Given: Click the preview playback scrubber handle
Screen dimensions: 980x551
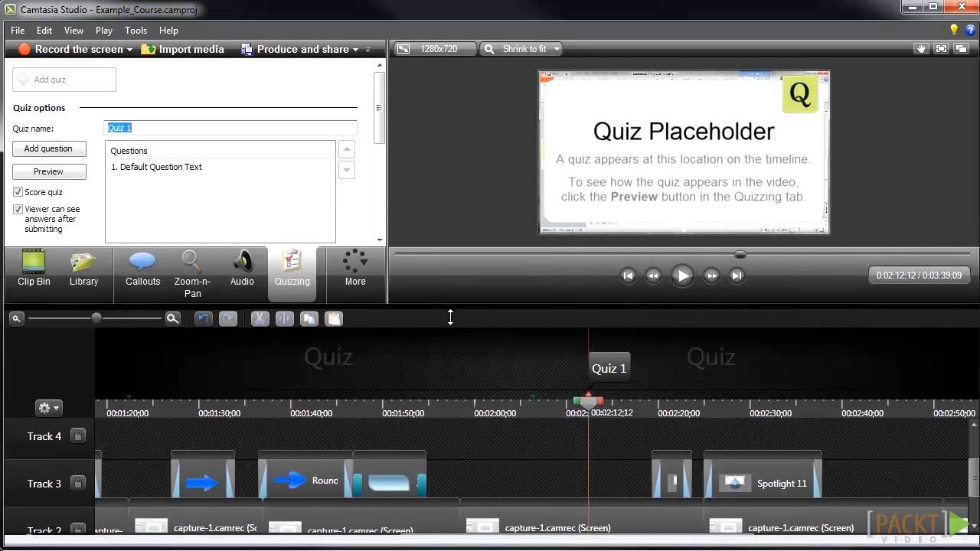Looking at the screenshot, I should [740, 254].
